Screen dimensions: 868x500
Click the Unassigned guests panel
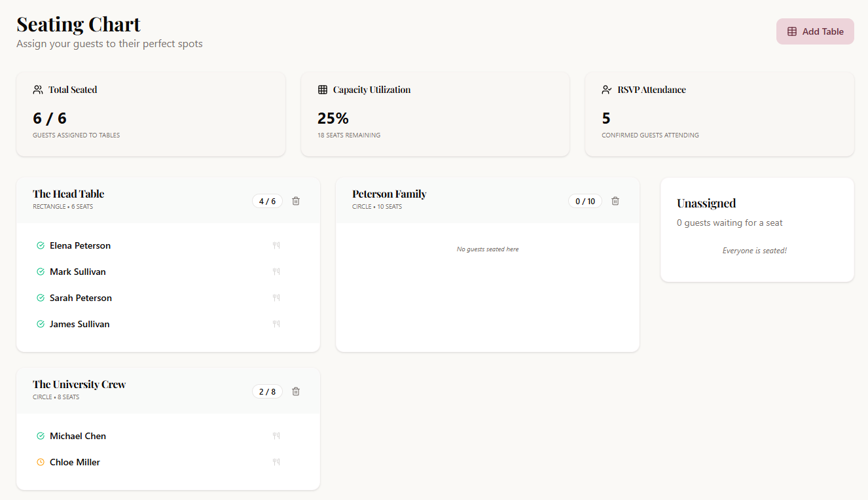[757, 230]
